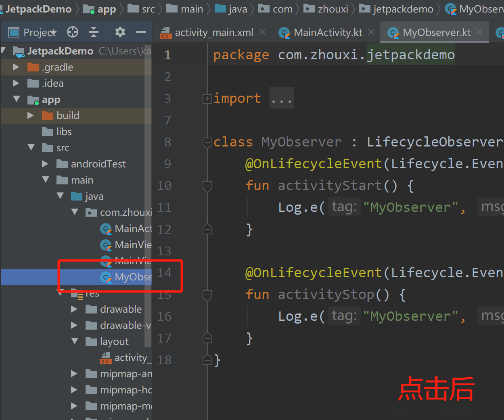The image size is (504, 420).
Task: Select the drawable folder
Action: click(76, 309)
